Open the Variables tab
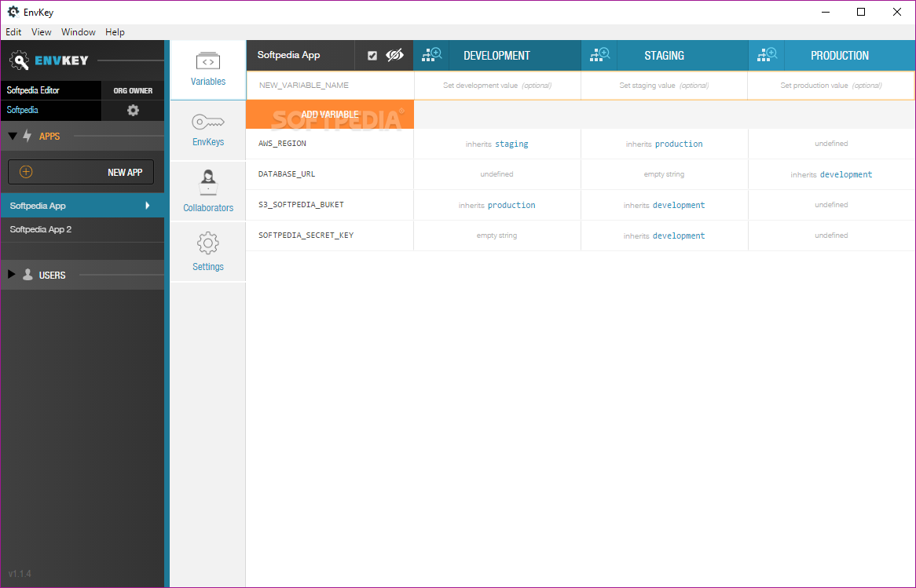 [208, 70]
